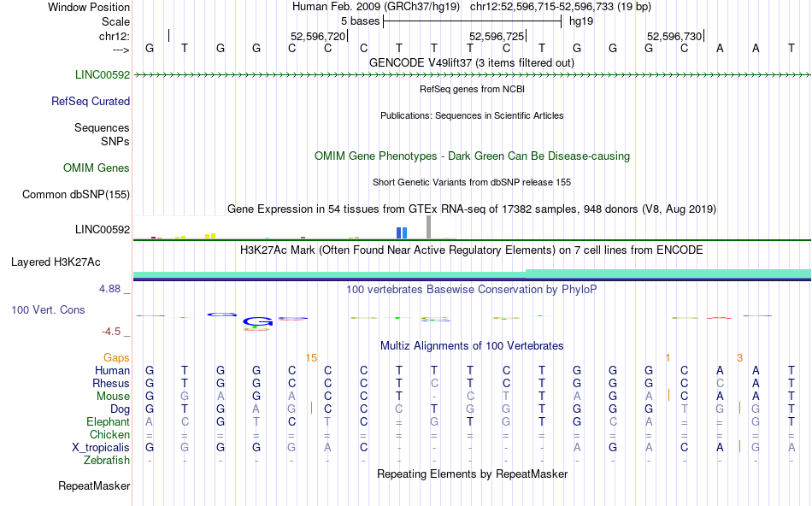Click the OMIM Gene Phenotypes title
The height and width of the screenshot is (506, 812).
(x=472, y=156)
